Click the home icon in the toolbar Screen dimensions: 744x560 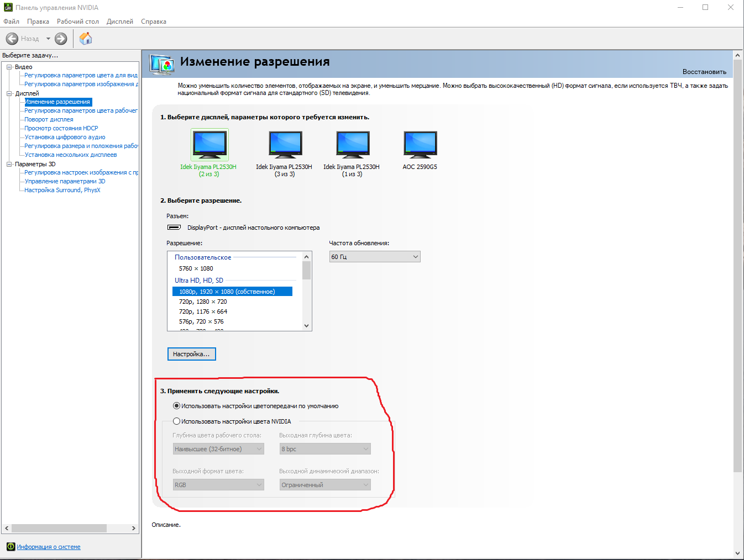click(x=85, y=39)
